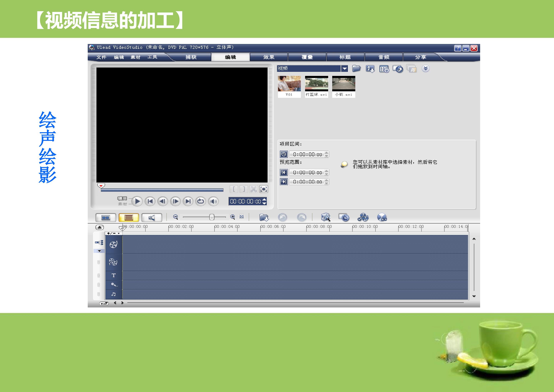Switch to storyboard view mode
Image resolution: width=554 pixels, height=392 pixels.
pos(106,218)
